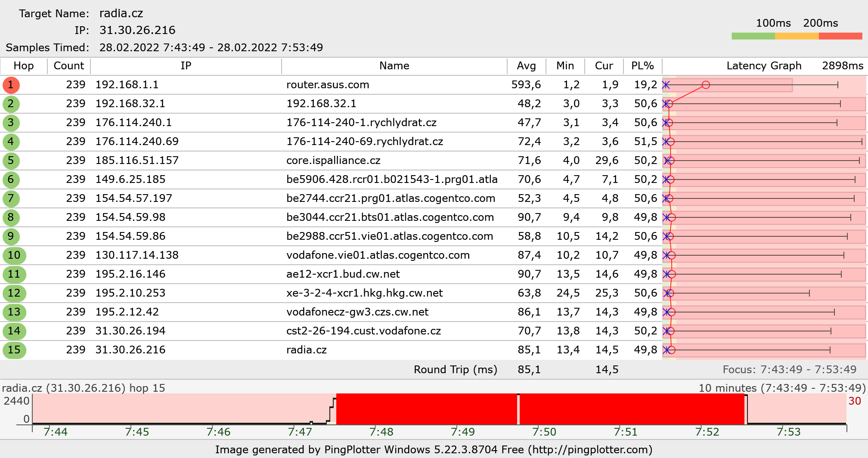Click the red 200ms legend swatch
Viewport: 868px width, 458px height.
click(x=840, y=36)
